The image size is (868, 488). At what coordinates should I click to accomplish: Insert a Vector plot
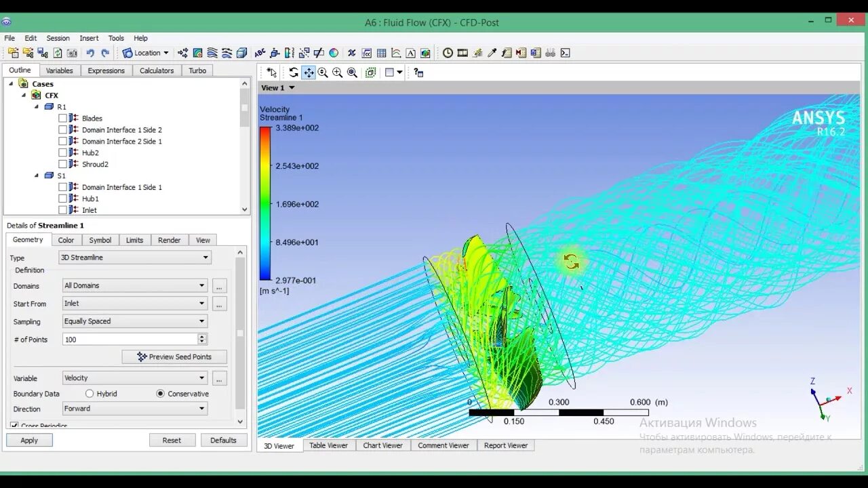pyautogui.click(x=182, y=53)
